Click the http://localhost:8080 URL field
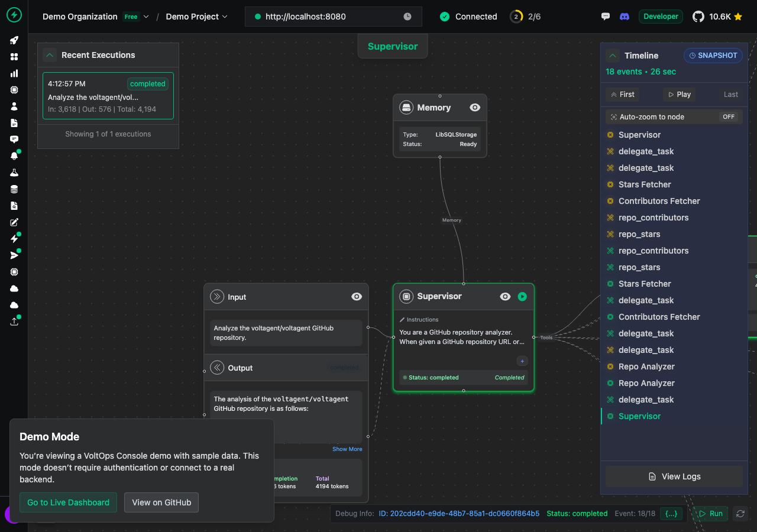757x532 pixels. [334, 17]
